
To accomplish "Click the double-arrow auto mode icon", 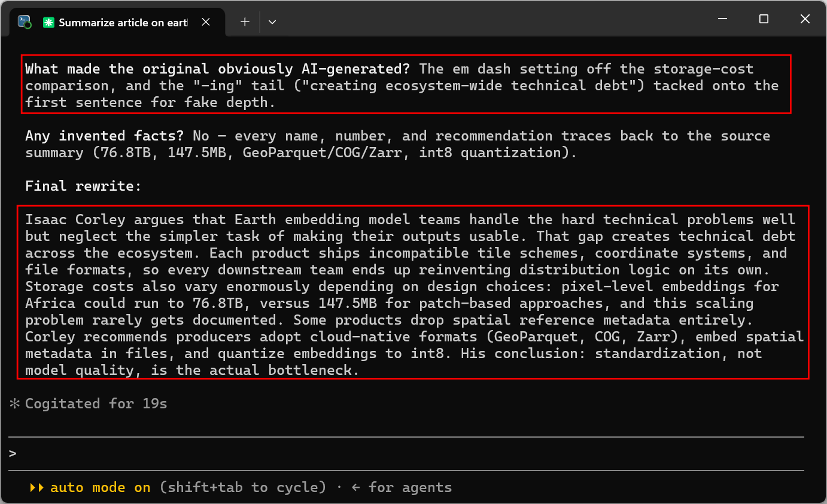I will point(37,488).
